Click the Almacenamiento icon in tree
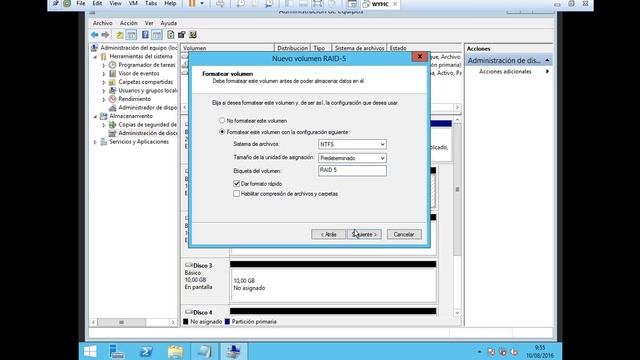 (x=104, y=116)
